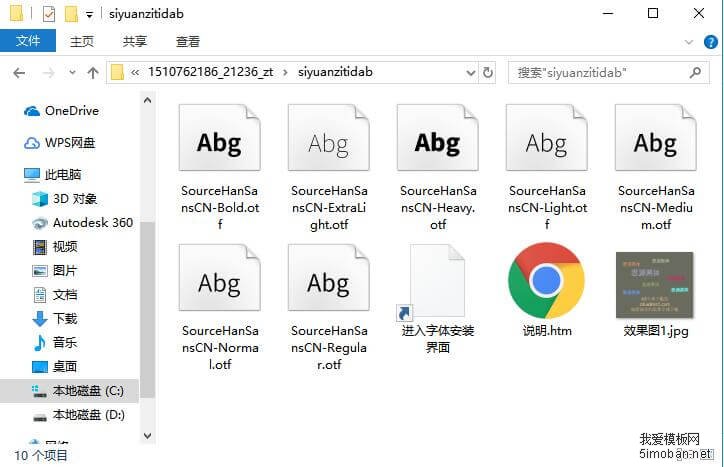Screen dimensions: 724x467
Task: Select 本地磁盘 (D:) in navigation pane
Action: 88,414
